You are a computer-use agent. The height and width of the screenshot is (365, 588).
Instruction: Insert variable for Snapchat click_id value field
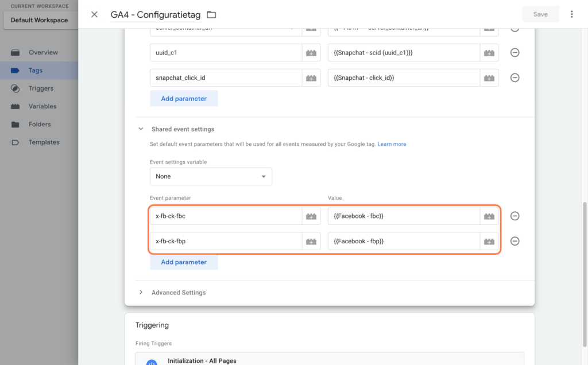pos(489,78)
